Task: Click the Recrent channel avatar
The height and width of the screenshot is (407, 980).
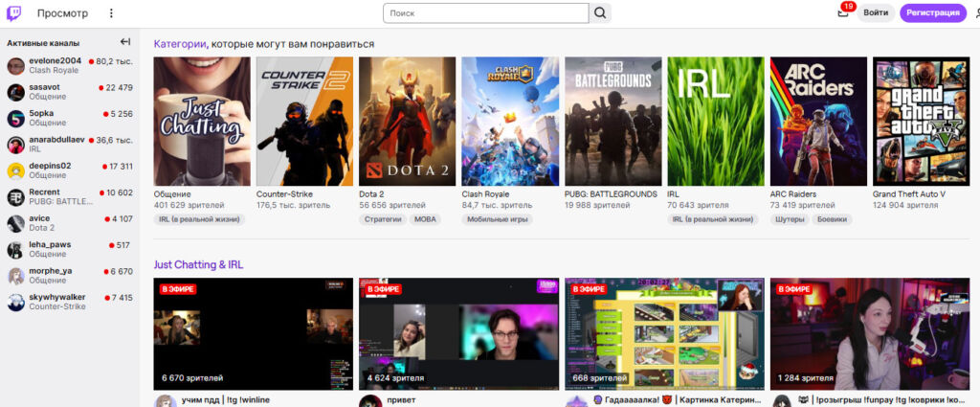Action: pyautogui.click(x=16, y=197)
